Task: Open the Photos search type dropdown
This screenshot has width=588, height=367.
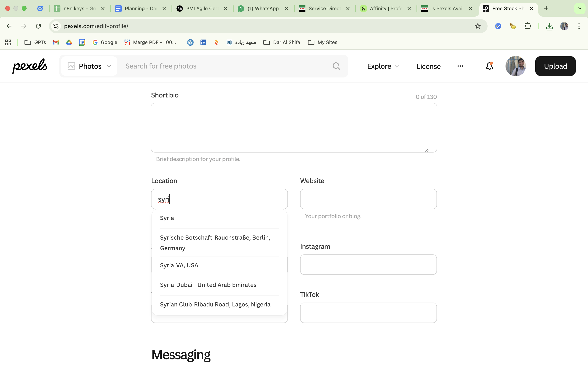Action: point(89,66)
